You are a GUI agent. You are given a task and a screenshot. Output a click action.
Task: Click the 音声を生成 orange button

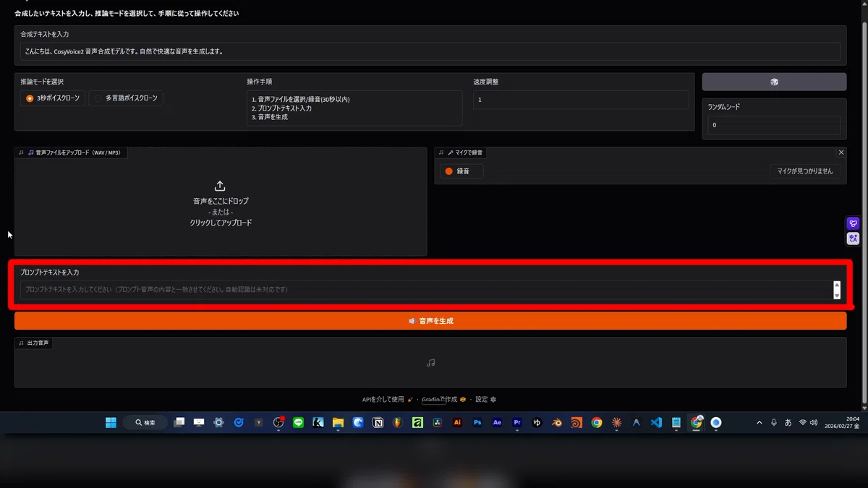[x=430, y=321]
